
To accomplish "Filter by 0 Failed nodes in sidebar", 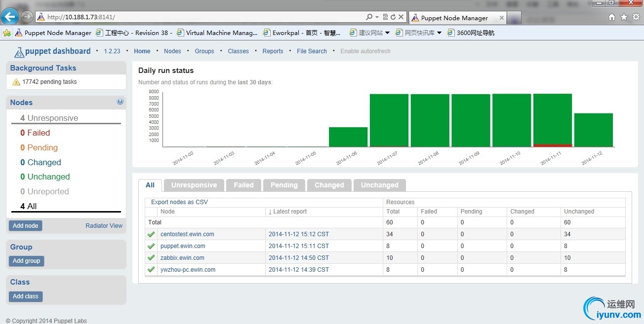I will [x=35, y=133].
